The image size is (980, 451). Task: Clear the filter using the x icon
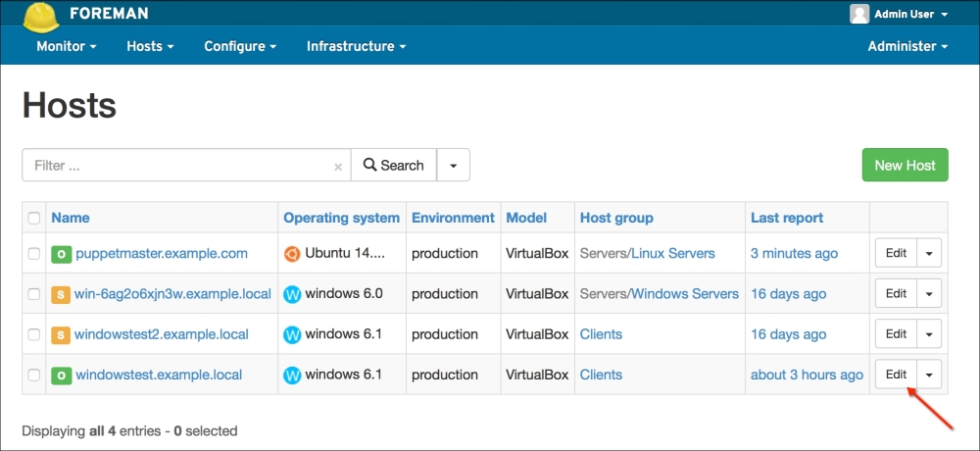coord(338,167)
